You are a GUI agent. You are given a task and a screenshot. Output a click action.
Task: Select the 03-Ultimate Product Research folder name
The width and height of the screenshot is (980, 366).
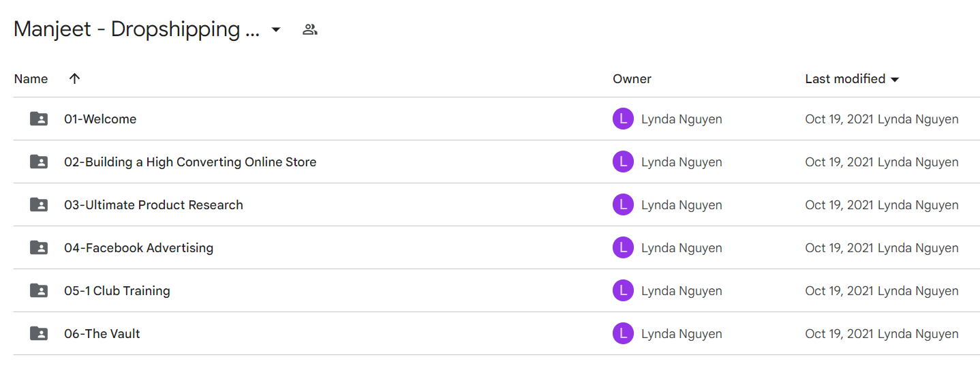coord(153,204)
